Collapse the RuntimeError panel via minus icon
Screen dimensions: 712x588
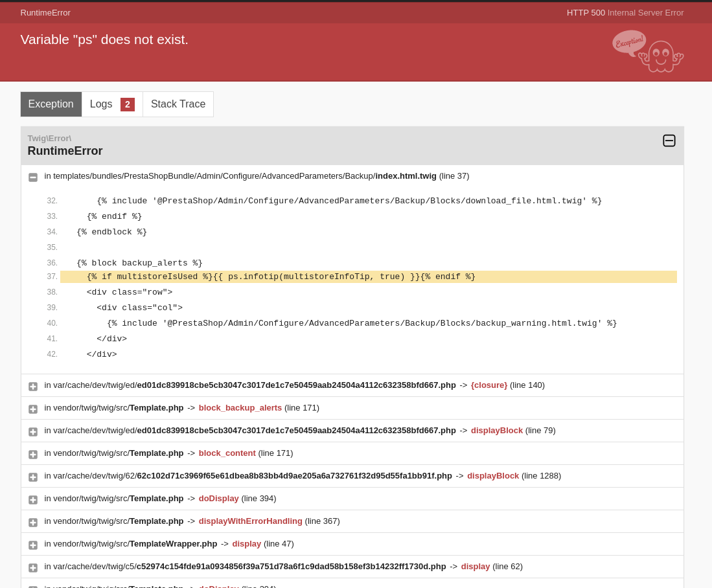point(669,141)
